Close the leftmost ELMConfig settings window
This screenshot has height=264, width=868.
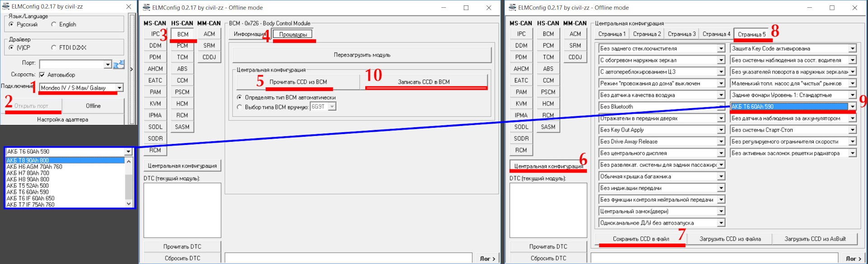[129, 7]
